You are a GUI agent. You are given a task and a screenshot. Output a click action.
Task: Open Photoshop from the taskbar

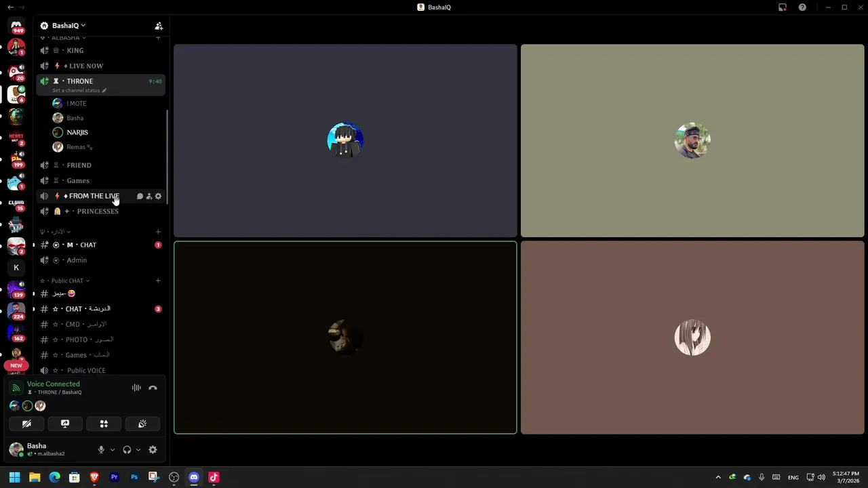coord(134,477)
